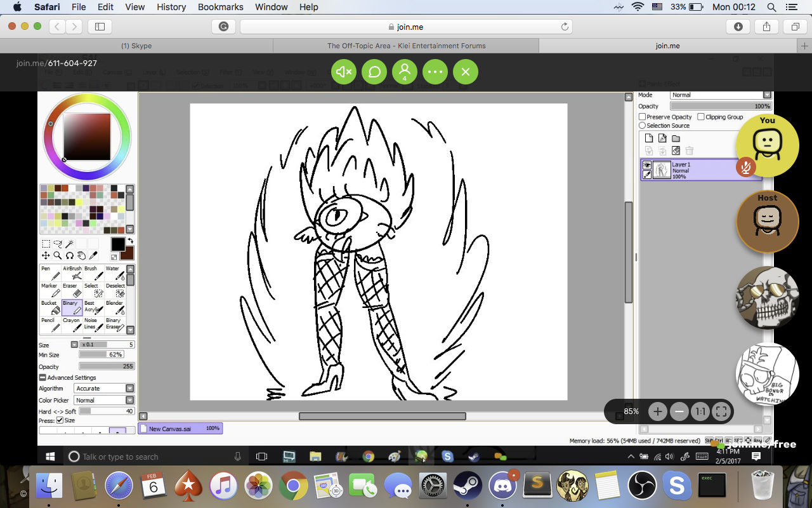Check the Clipping Group option
The width and height of the screenshot is (812, 508).
pos(701,117)
